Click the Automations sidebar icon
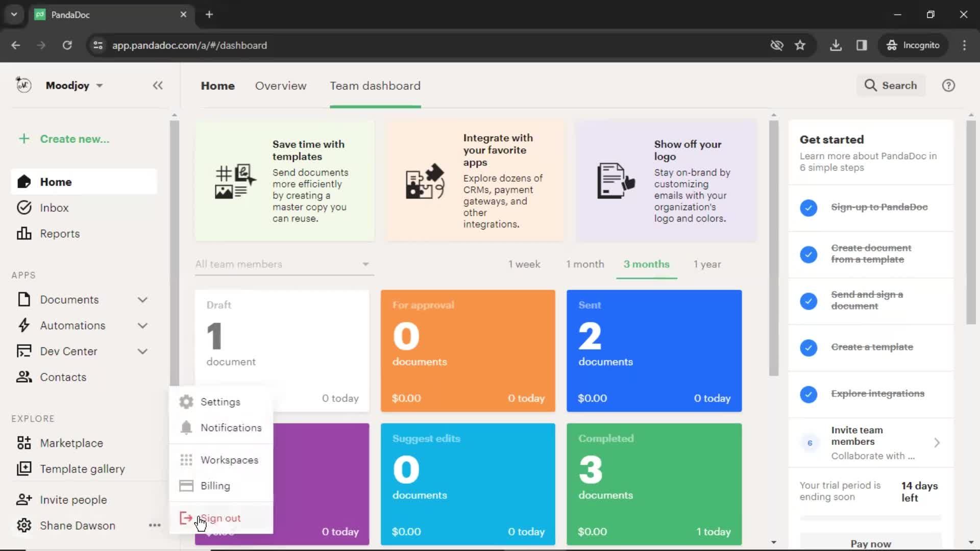This screenshot has width=980, height=551. click(x=23, y=325)
